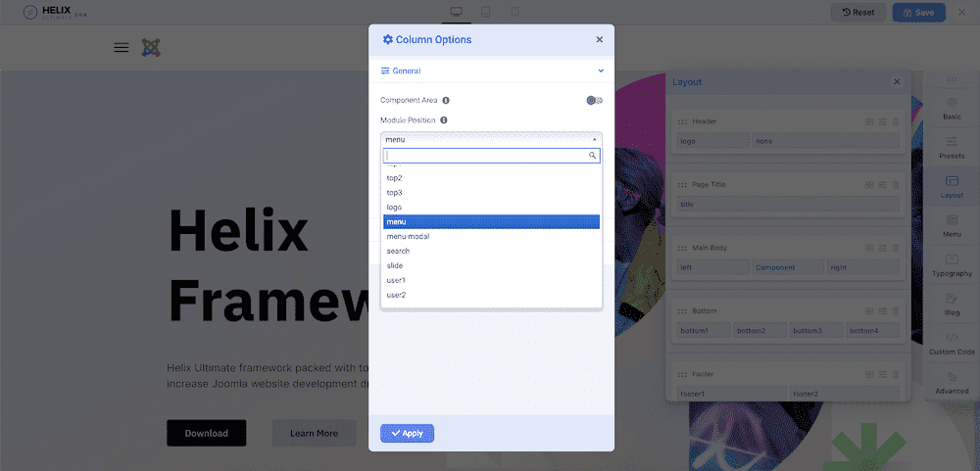Viewport: 980px width, 471px height.
Task: Select the none column in Header row
Action: click(x=825, y=141)
